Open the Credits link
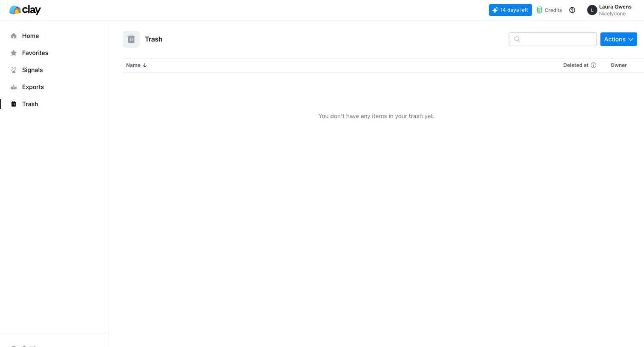This screenshot has width=644, height=347. [549, 10]
